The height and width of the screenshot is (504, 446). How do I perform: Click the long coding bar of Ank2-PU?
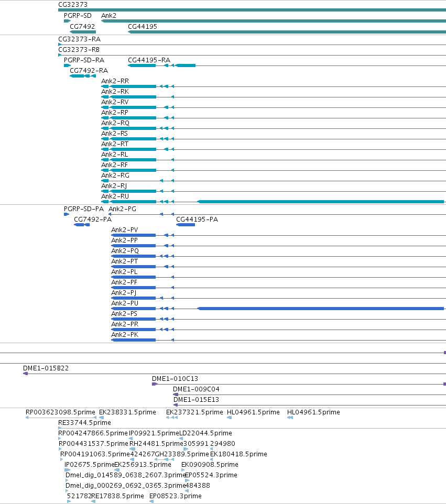pyautogui.click(x=321, y=309)
